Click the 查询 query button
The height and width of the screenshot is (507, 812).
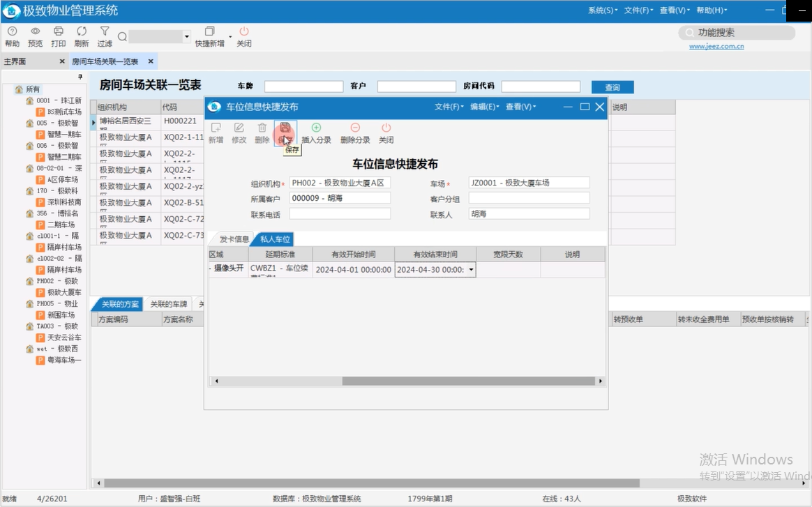(612, 87)
